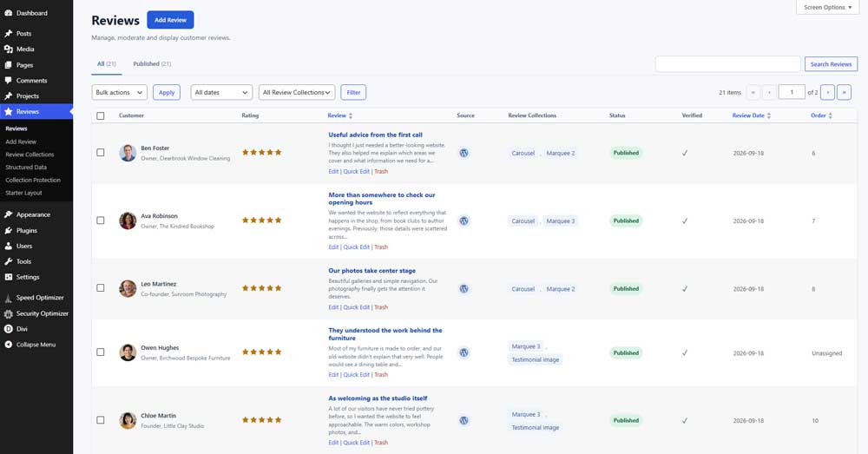
Task: Click the Users person icon
Action: [x=9, y=246]
